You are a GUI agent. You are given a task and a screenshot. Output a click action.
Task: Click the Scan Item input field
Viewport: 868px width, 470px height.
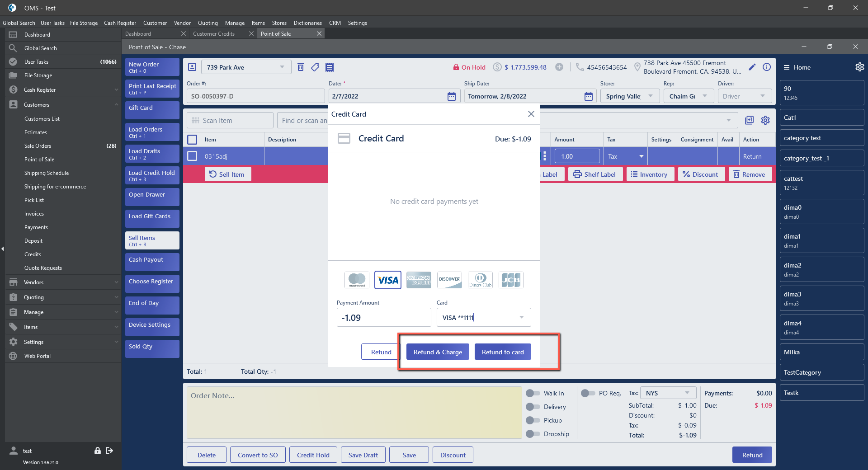[230, 120]
